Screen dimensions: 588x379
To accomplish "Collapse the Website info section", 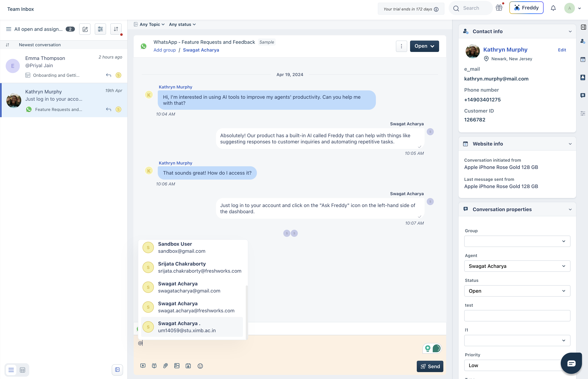I will (x=570, y=144).
